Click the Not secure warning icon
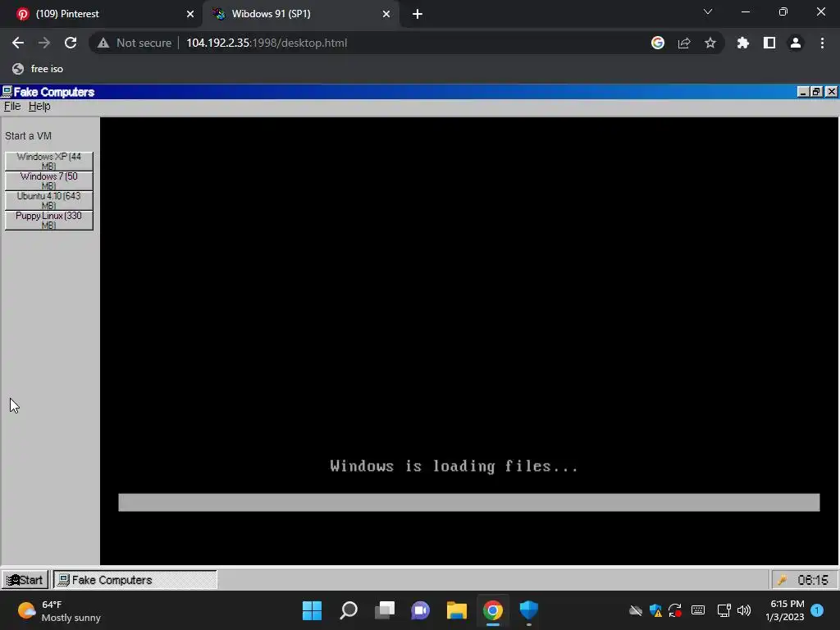 [x=103, y=43]
